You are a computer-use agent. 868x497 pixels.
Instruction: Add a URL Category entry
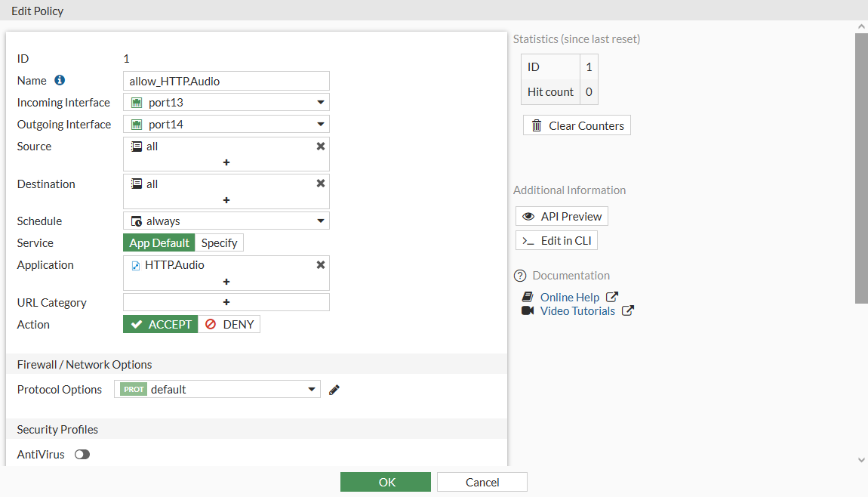click(226, 302)
